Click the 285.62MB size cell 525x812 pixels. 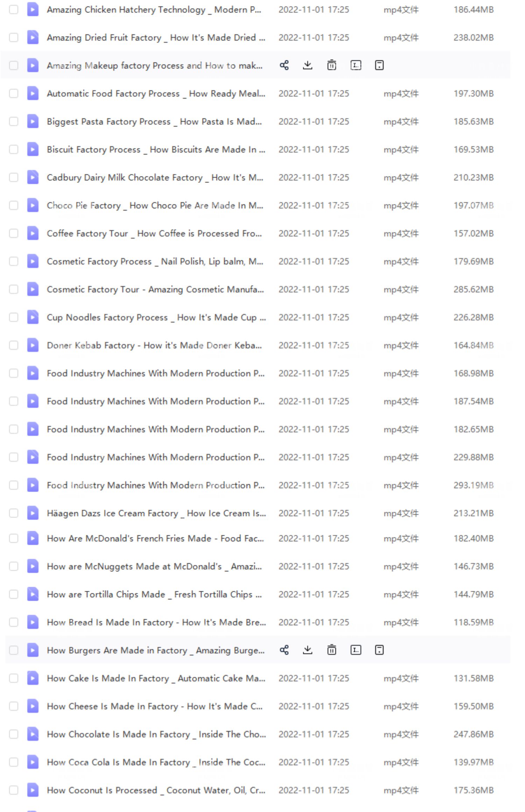click(474, 289)
